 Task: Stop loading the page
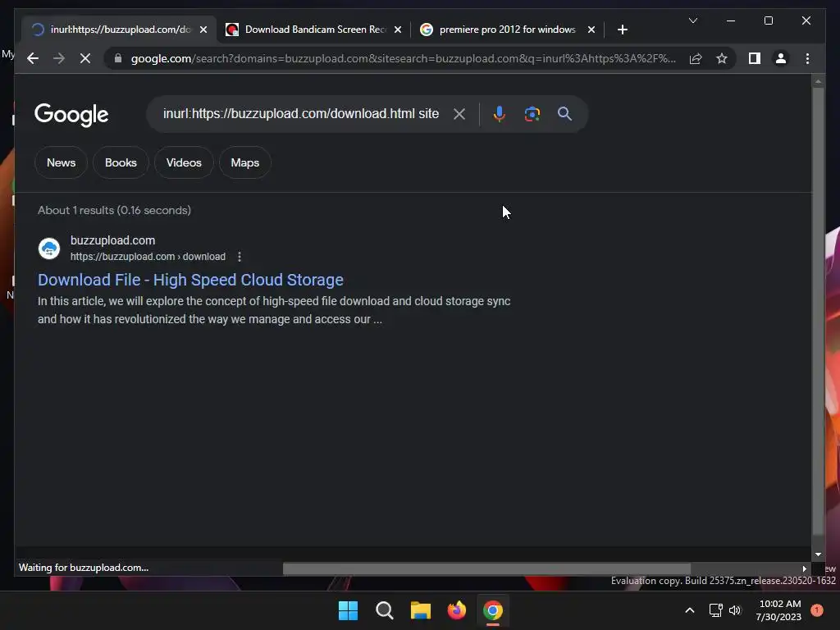click(x=85, y=58)
